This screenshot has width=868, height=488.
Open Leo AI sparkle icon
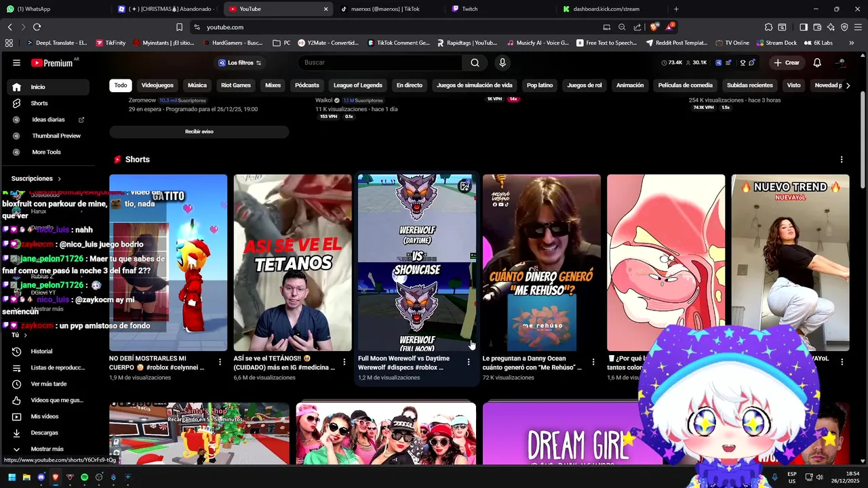[831, 27]
